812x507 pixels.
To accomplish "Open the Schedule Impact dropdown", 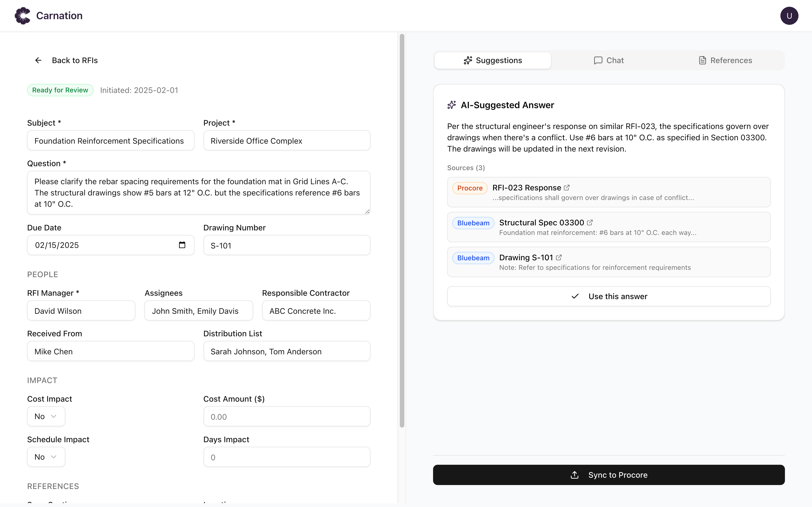I will pos(46,457).
